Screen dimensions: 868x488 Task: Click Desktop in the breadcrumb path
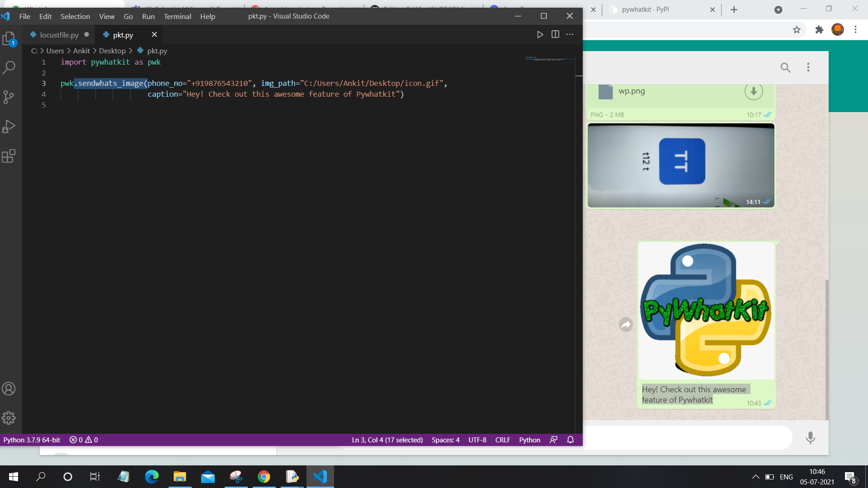pos(112,51)
